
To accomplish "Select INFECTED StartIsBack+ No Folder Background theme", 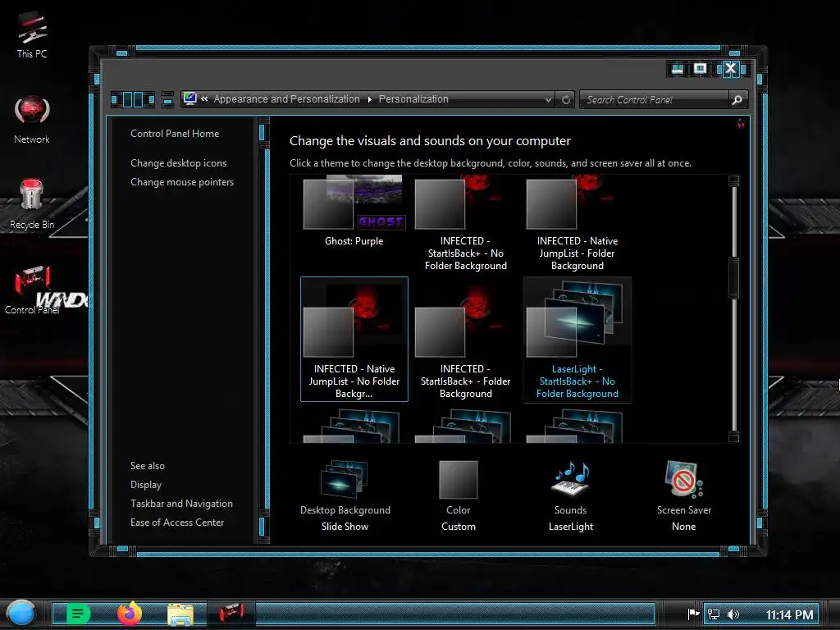I will (x=466, y=224).
